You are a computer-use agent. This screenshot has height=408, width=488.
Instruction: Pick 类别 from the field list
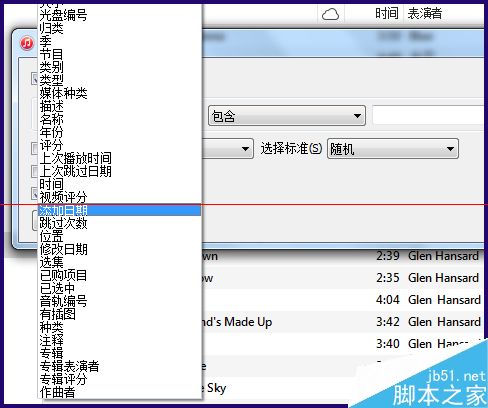(x=120, y=67)
